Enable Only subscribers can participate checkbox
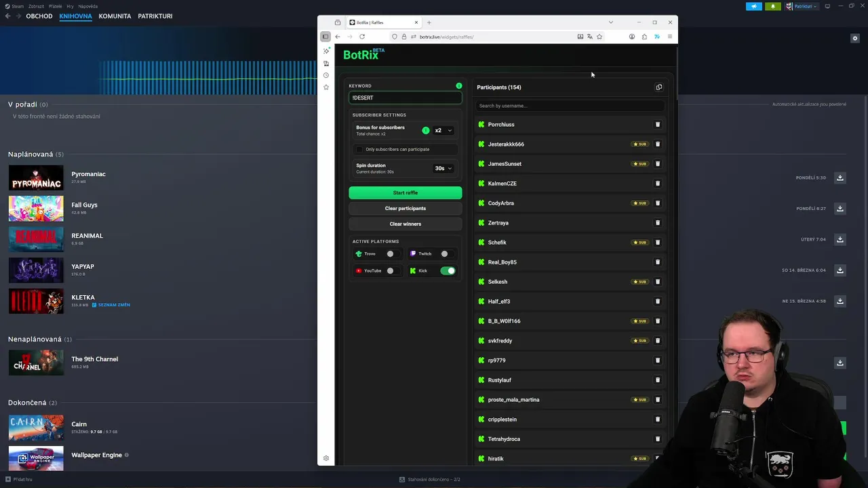868x488 pixels. click(x=359, y=149)
